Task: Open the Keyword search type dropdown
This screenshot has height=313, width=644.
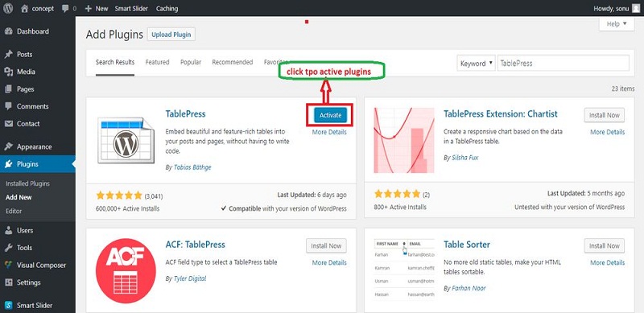Action: [476, 64]
